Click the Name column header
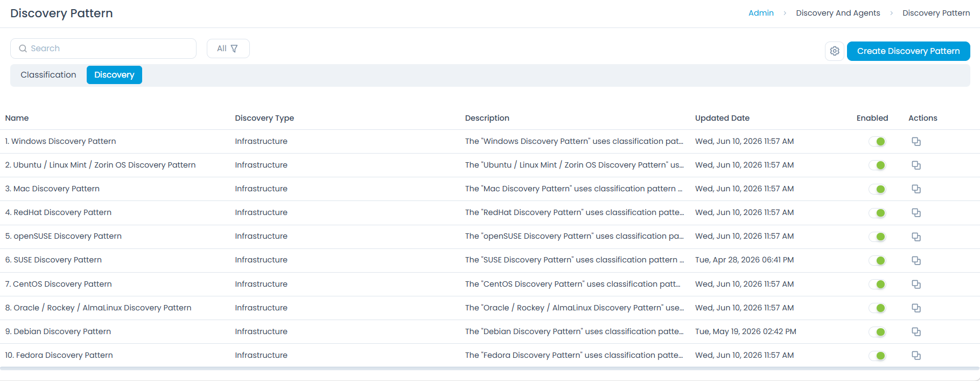Image resolution: width=980 pixels, height=381 pixels. [17, 118]
